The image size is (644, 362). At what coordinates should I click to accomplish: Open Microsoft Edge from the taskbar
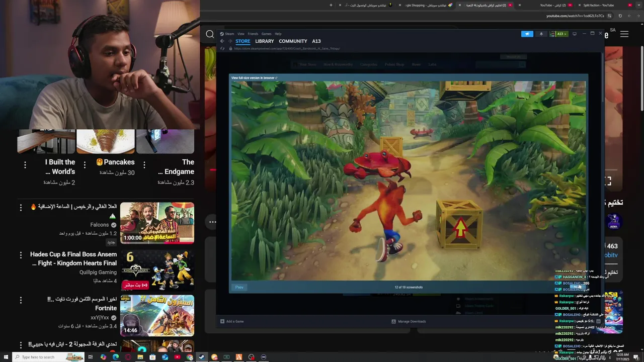pyautogui.click(x=115, y=357)
